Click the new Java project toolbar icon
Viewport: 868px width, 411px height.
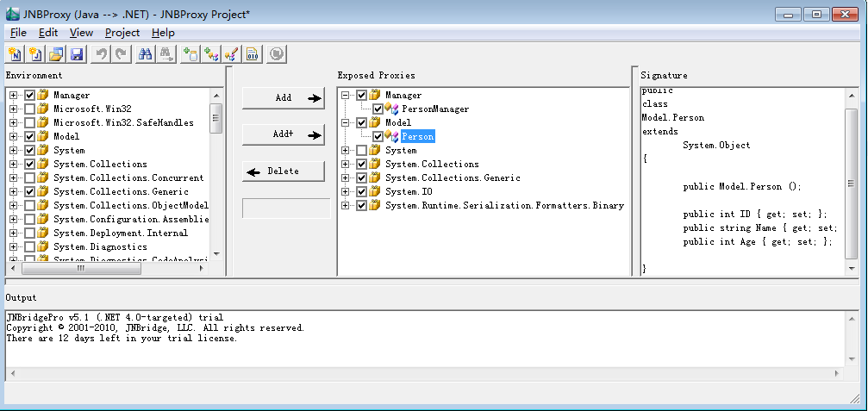[x=35, y=54]
